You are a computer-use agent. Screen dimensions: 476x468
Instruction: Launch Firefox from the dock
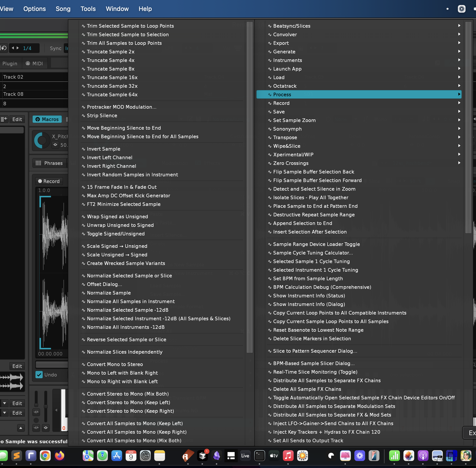60,456
